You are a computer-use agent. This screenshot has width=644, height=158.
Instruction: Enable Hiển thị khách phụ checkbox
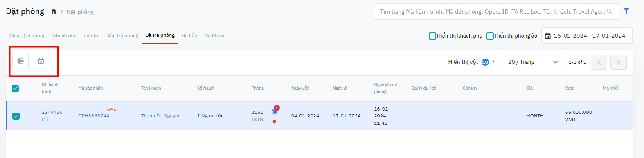[432, 36]
